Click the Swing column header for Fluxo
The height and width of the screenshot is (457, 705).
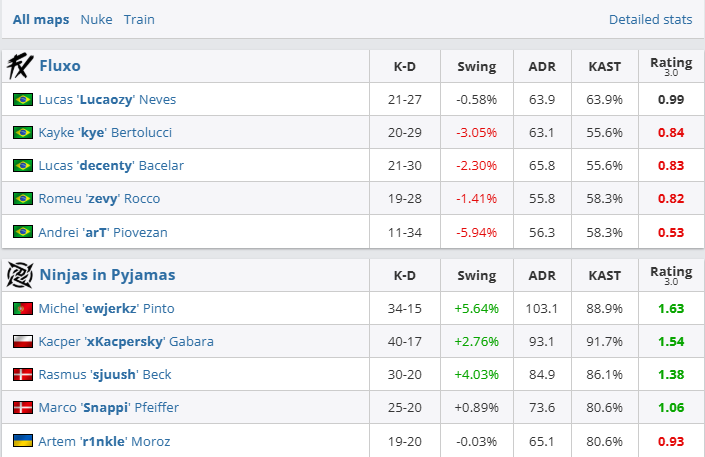coord(476,67)
